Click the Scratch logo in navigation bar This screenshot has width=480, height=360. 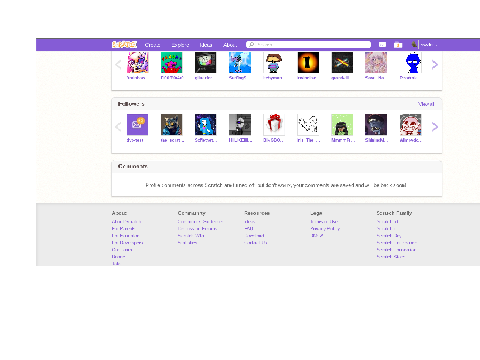point(124,44)
